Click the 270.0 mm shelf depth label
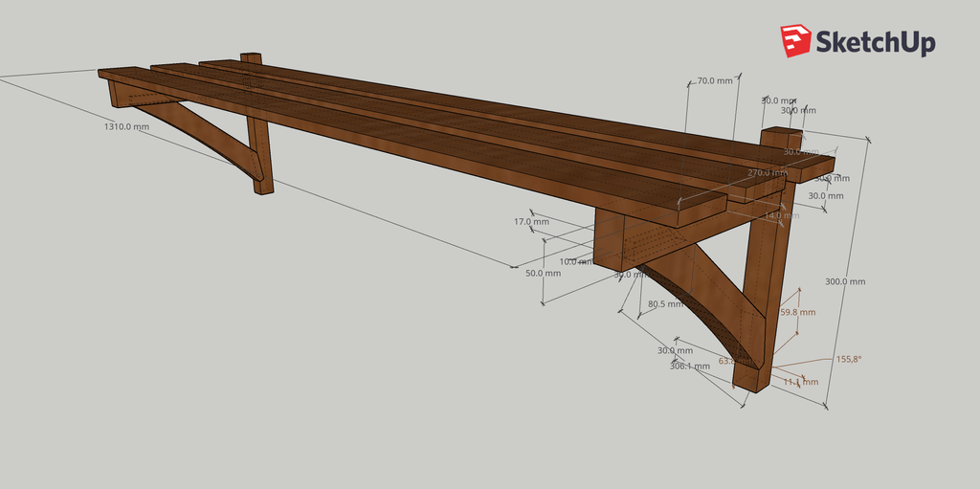 tap(767, 173)
